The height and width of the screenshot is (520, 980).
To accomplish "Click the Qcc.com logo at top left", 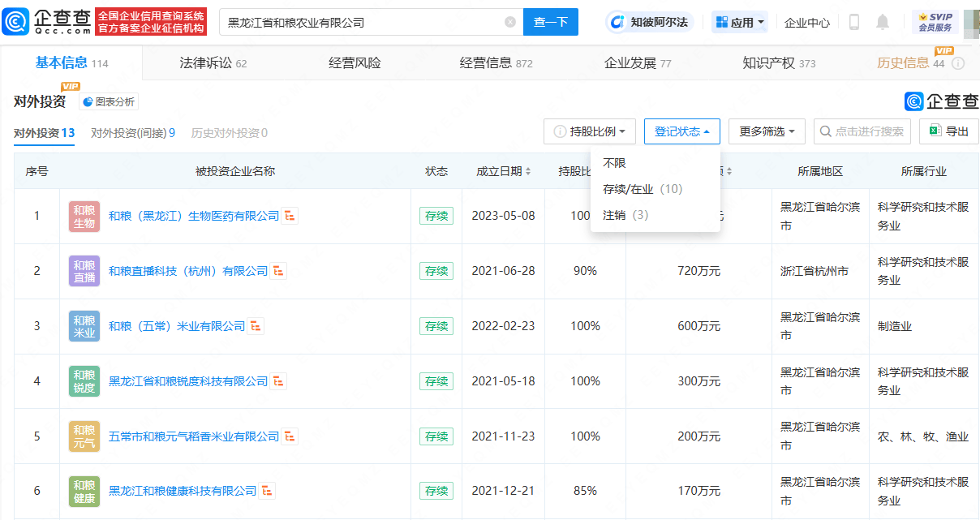I will click(46, 22).
